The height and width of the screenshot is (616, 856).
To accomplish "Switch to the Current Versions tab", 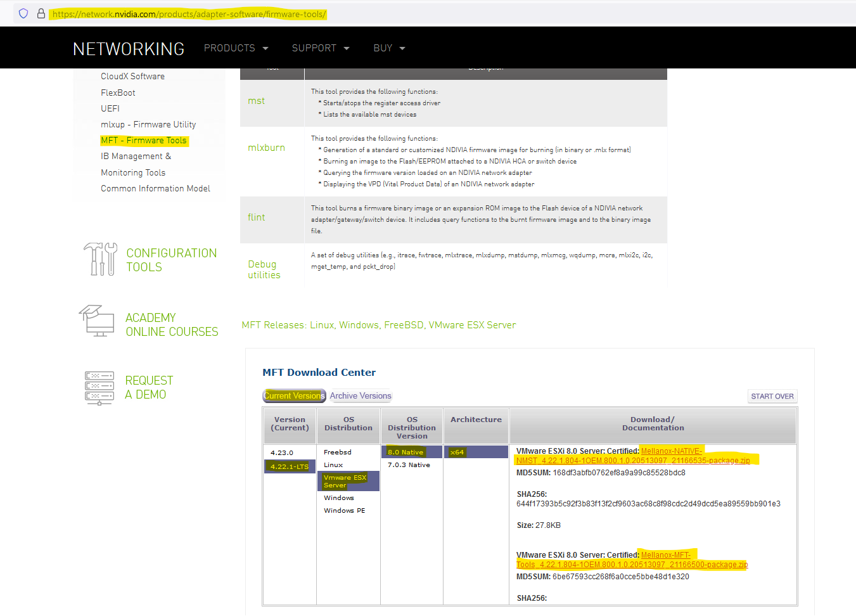I will click(x=294, y=395).
